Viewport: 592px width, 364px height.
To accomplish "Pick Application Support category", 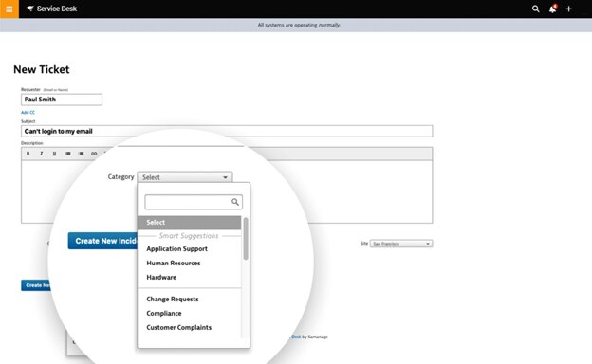I will click(176, 249).
